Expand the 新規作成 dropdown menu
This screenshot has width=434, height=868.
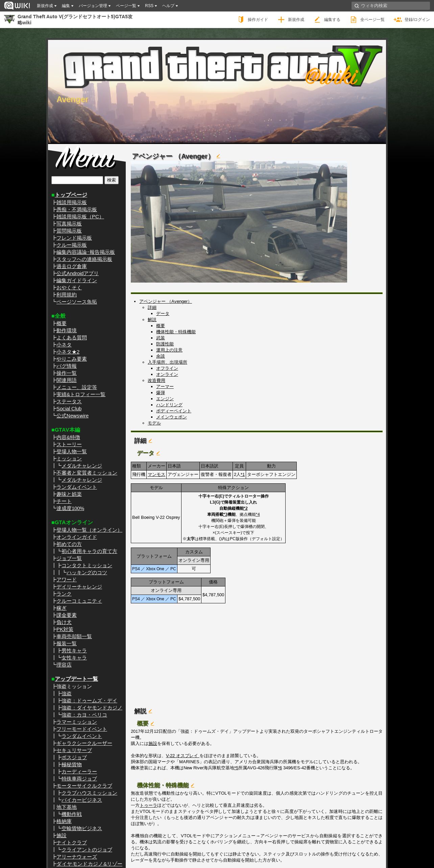[x=47, y=6]
